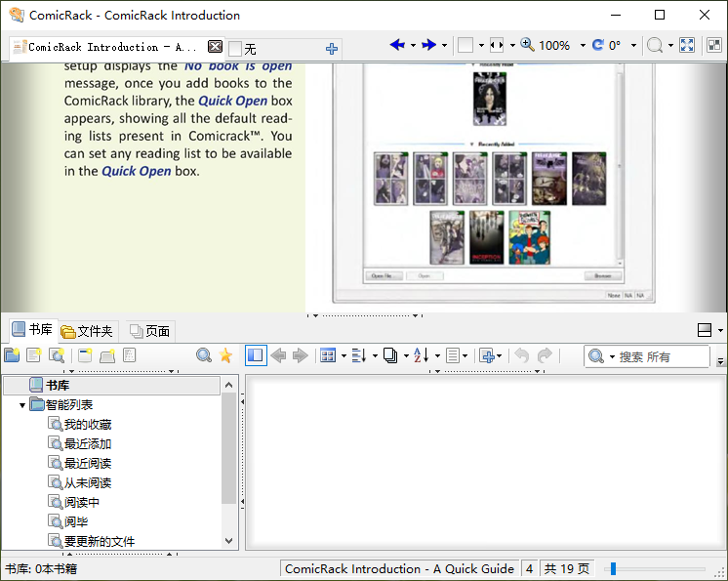Image resolution: width=728 pixels, height=581 pixels.
Task: Click the undo arrow icon
Action: point(522,355)
